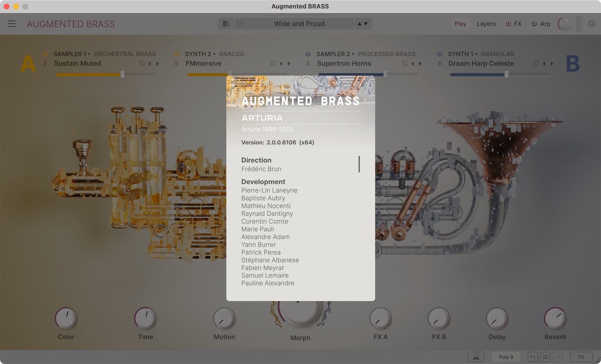Screen dimensions: 601x364
Task: Click the 5% CPU meter
Action: pyautogui.click(x=581, y=357)
